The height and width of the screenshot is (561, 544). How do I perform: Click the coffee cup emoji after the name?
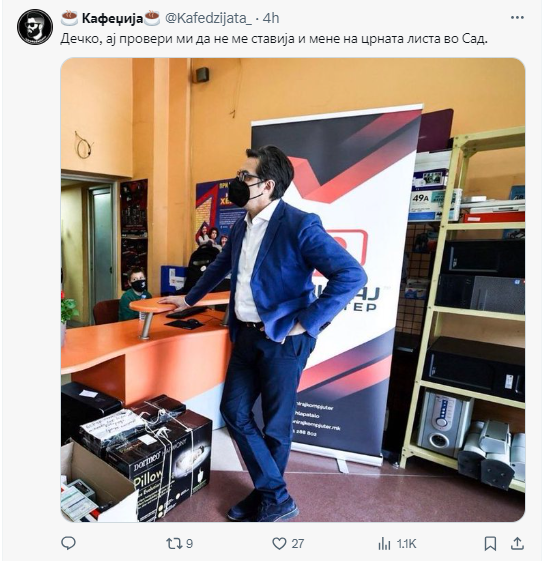pos(152,18)
